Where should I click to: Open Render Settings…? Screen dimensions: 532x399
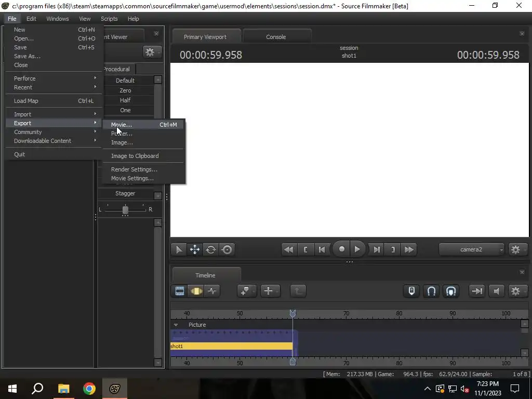tap(144, 169)
